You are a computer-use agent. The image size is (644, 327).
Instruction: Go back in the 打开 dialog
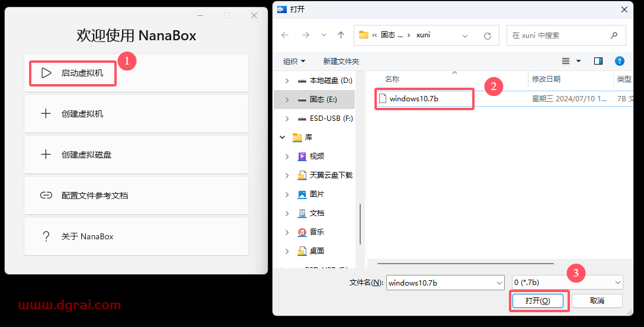pos(285,36)
